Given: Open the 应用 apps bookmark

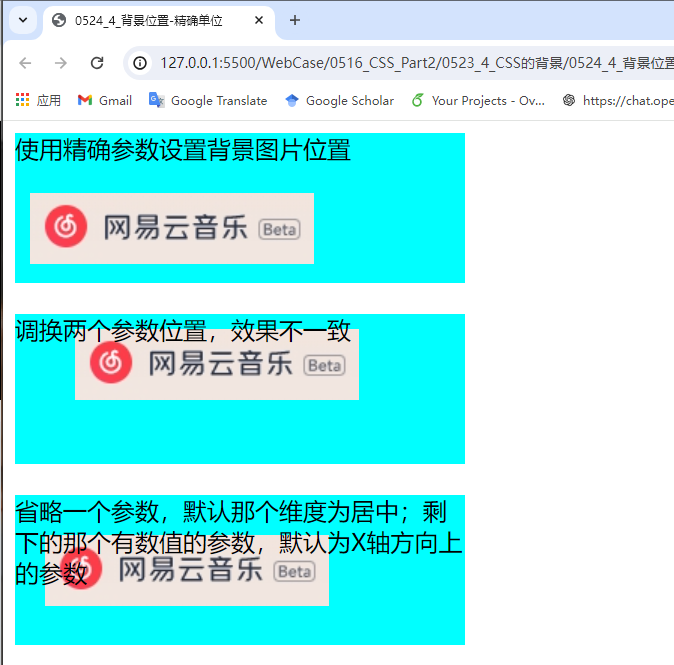Looking at the screenshot, I should (x=38, y=100).
